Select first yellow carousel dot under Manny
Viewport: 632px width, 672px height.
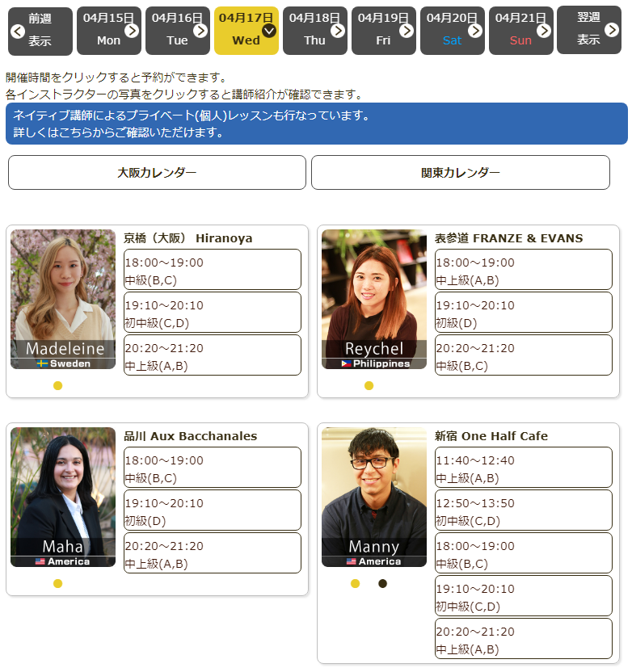point(355,583)
